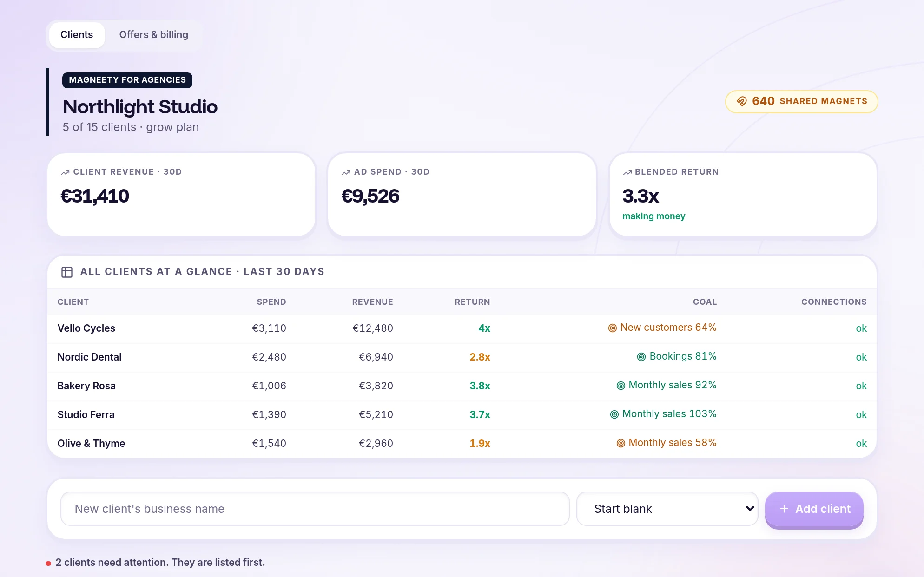This screenshot has height=577, width=924.
Task: Click Studio Ferra's €5,210 revenue cell
Action: pyautogui.click(x=376, y=415)
